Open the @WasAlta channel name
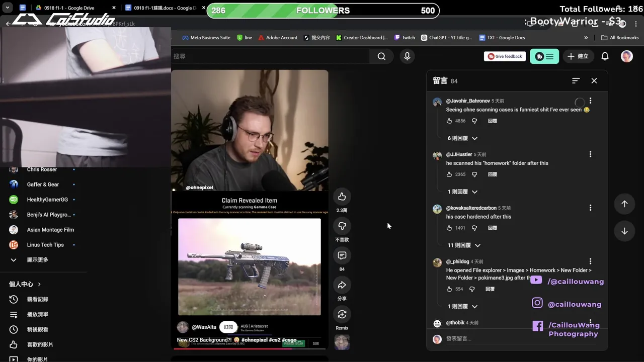The height and width of the screenshot is (362, 644). 204,327
